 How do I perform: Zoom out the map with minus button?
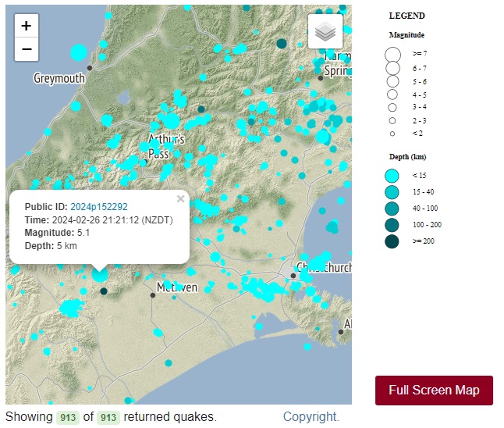click(27, 49)
